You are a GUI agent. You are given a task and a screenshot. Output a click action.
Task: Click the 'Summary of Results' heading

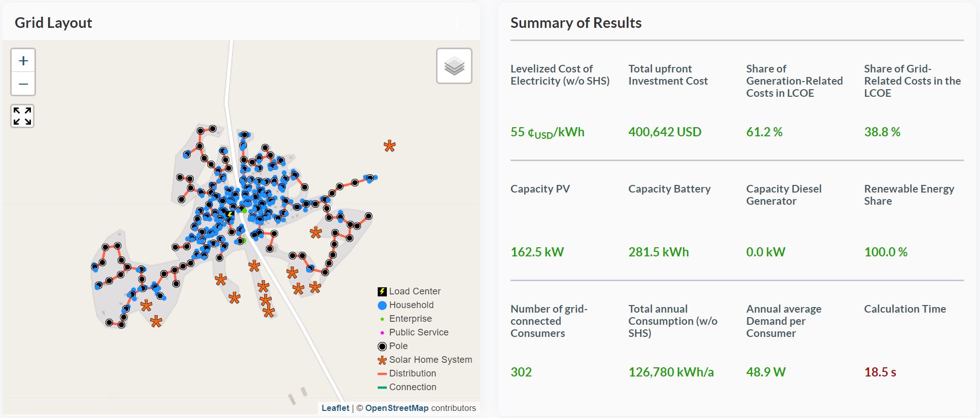[576, 23]
